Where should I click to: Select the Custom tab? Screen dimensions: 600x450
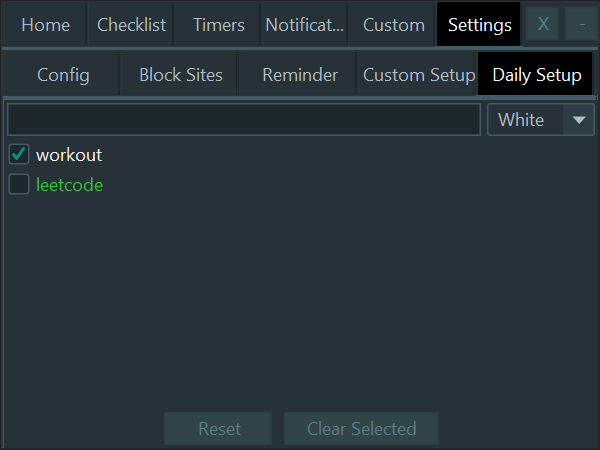(393, 25)
